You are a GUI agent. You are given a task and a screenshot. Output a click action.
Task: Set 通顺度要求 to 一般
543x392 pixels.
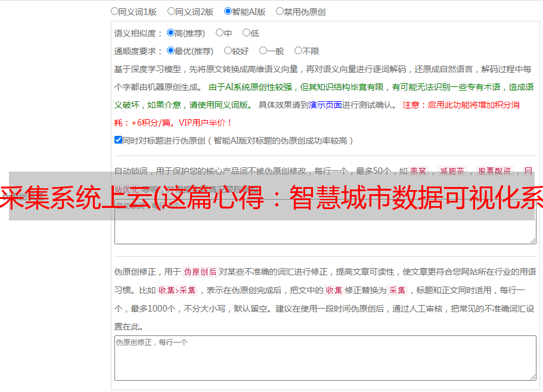coord(263,51)
